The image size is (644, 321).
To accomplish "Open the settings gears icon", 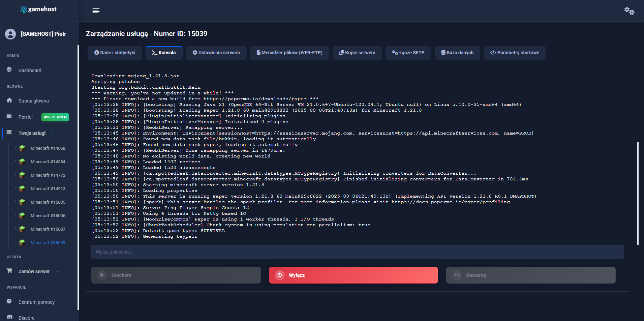I will [629, 11].
